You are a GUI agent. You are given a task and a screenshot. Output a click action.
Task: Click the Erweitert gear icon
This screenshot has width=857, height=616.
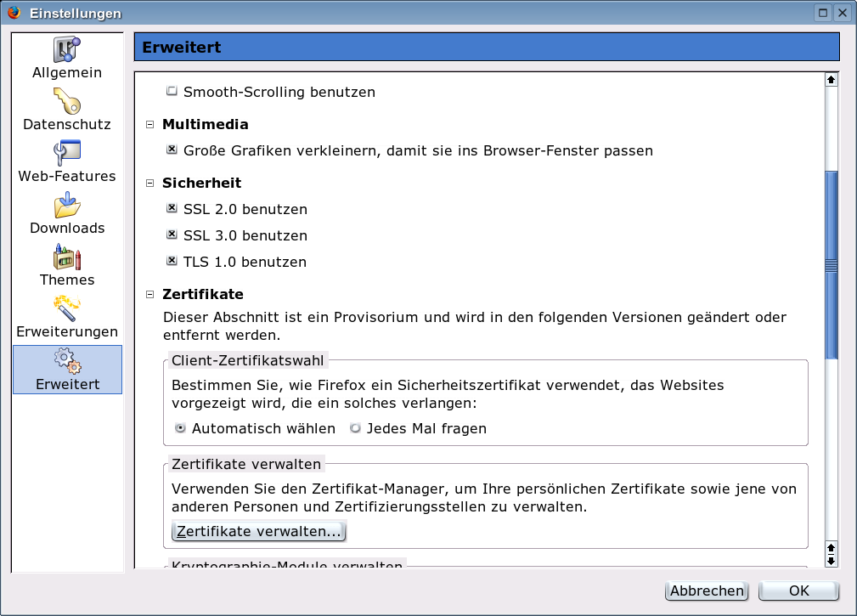(x=67, y=361)
